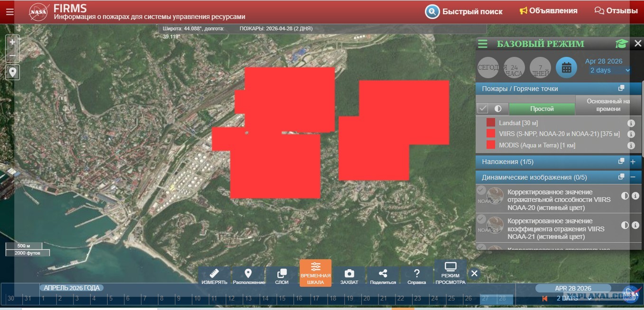Switch to the Простой tab

tap(542, 109)
